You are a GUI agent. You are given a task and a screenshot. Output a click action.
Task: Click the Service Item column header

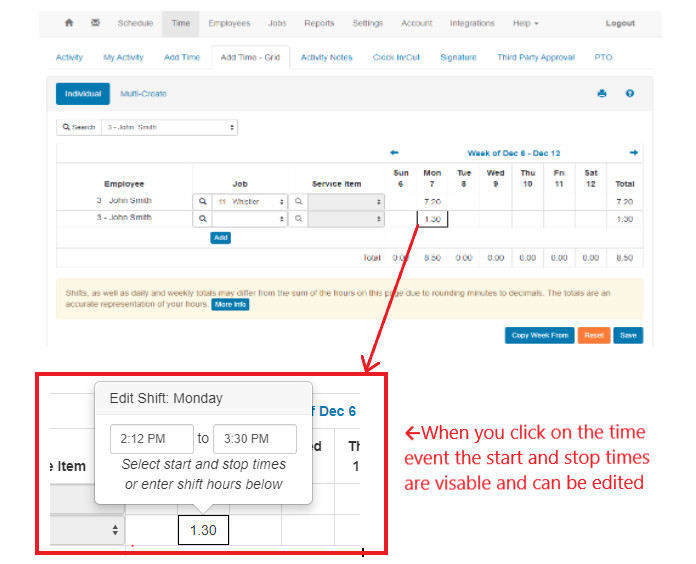(336, 184)
